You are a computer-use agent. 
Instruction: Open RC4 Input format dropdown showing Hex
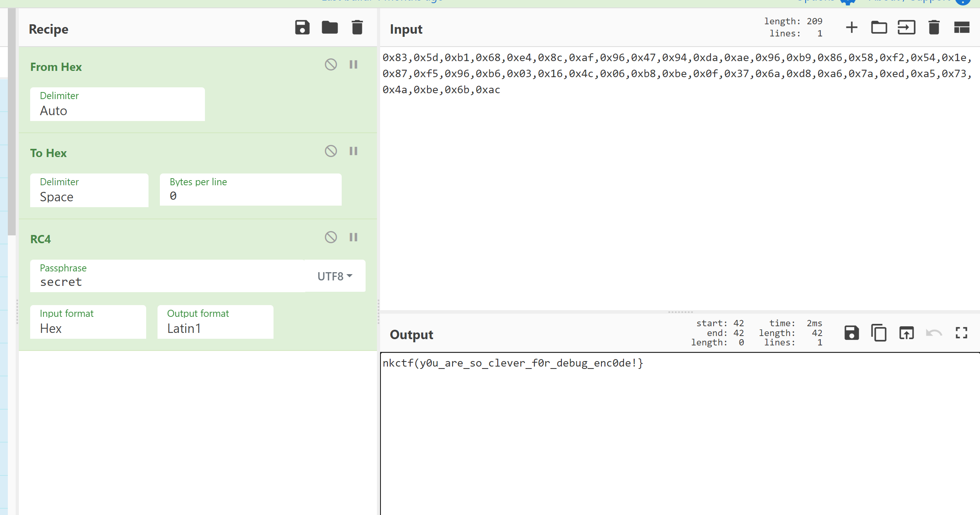[88, 322]
